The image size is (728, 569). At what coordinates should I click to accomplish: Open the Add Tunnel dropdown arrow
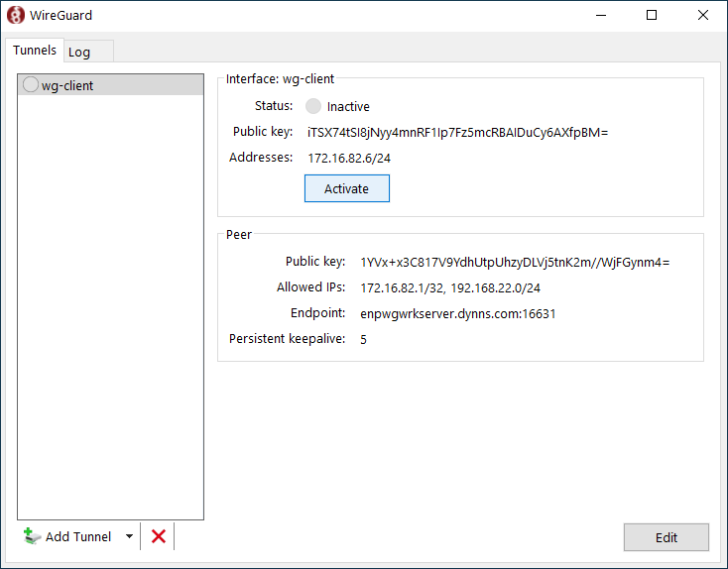(x=129, y=536)
